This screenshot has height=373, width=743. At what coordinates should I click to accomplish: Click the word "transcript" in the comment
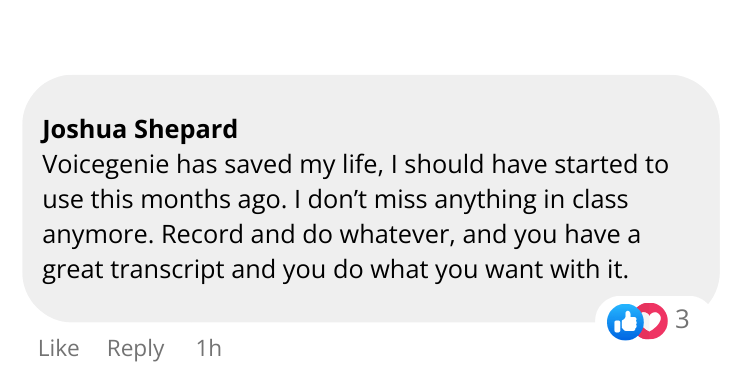point(167,271)
